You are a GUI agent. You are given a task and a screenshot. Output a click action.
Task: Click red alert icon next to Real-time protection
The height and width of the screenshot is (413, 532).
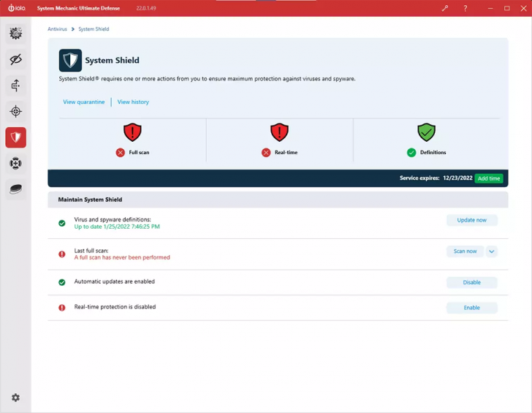tap(61, 308)
